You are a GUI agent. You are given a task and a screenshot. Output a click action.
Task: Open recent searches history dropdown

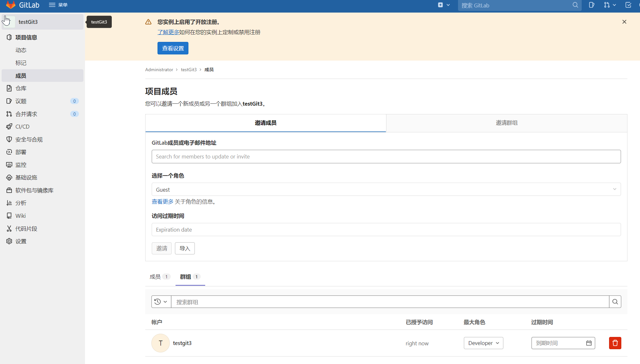coord(161,302)
